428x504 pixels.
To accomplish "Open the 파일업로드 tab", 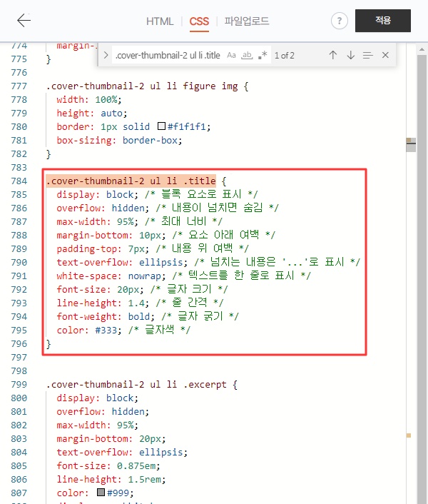I will (x=247, y=21).
